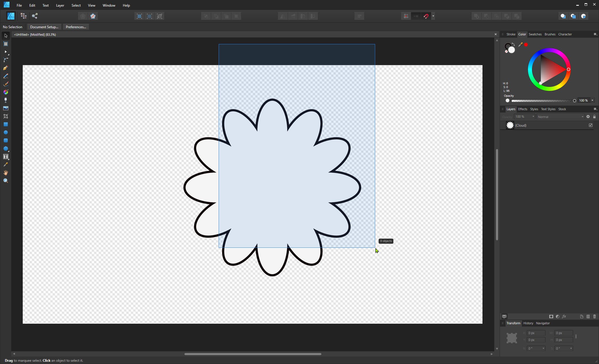Switch to Pixel Persona
Viewport: 599px width, 364px height.
[24, 16]
